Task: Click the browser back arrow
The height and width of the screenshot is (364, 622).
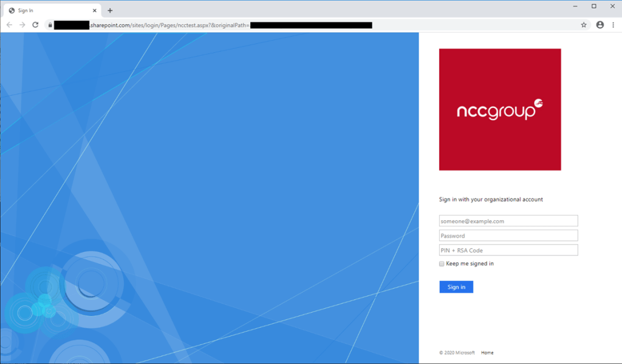Action: click(9, 25)
